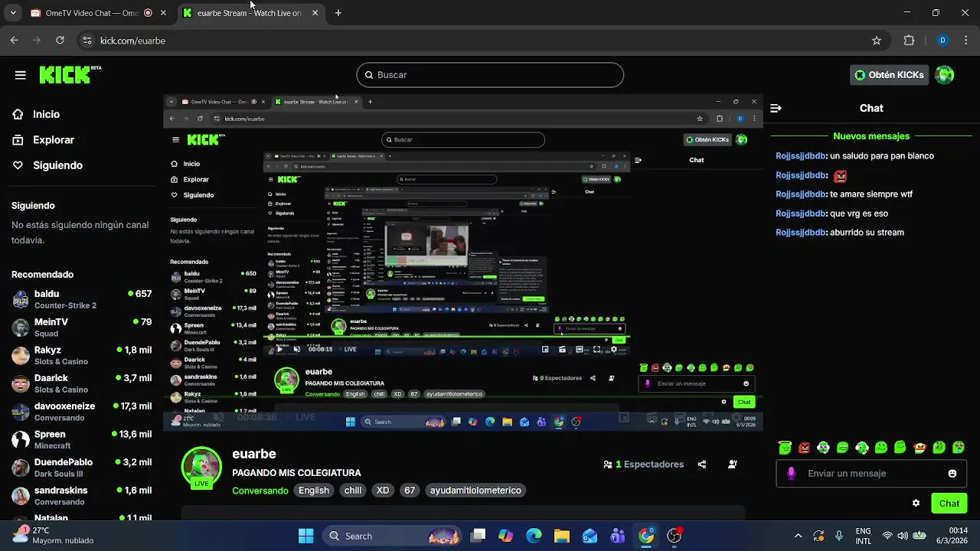Insert the heart-eyes green emote
This screenshot has height=551, width=980.
(x=958, y=448)
